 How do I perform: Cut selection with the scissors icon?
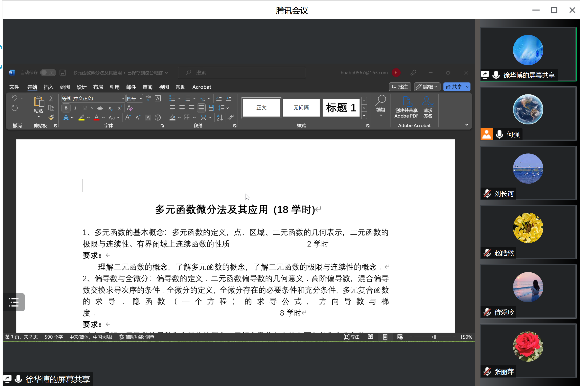(x=51, y=98)
